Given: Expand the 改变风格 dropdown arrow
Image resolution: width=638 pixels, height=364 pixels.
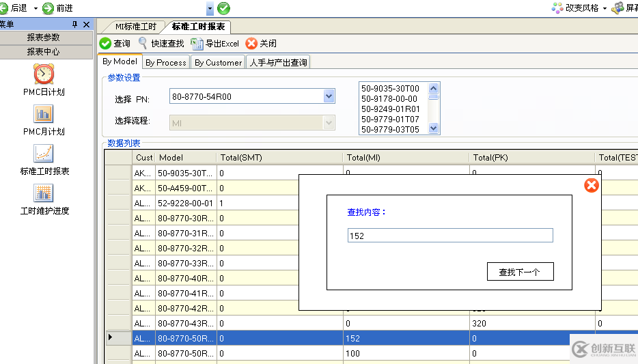Looking at the screenshot, I should (x=605, y=8).
